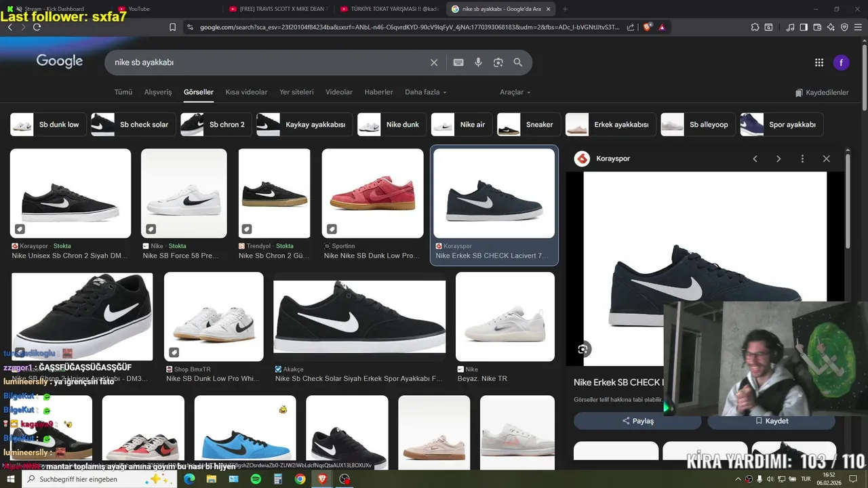Select the Sb dunk low filter chip
This screenshot has width=868, height=488.
tap(48, 125)
